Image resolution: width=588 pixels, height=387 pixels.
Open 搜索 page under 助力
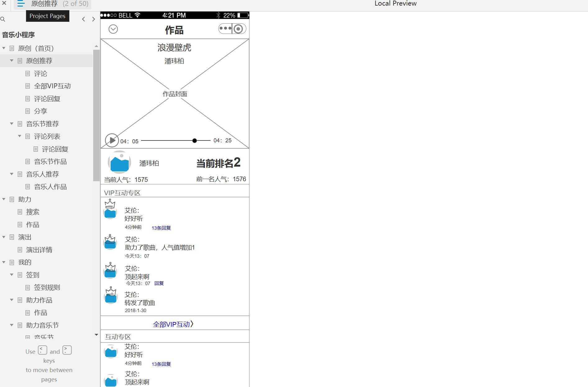point(33,212)
